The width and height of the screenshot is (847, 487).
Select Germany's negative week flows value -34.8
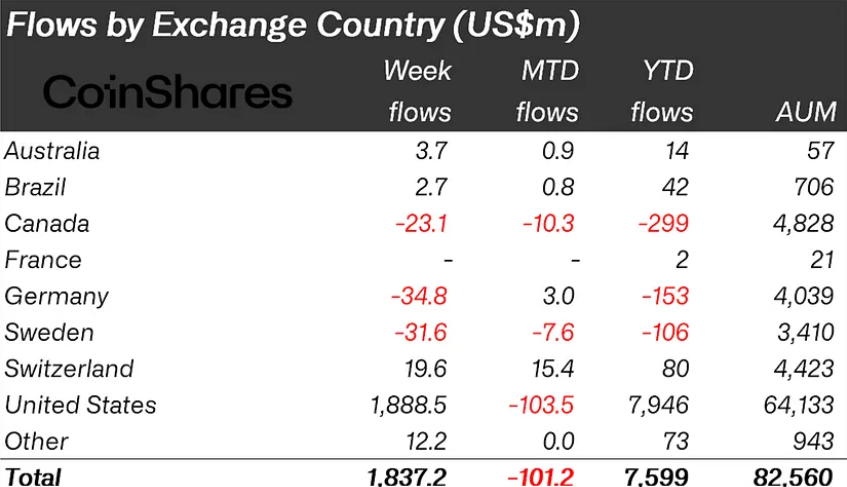(421, 296)
